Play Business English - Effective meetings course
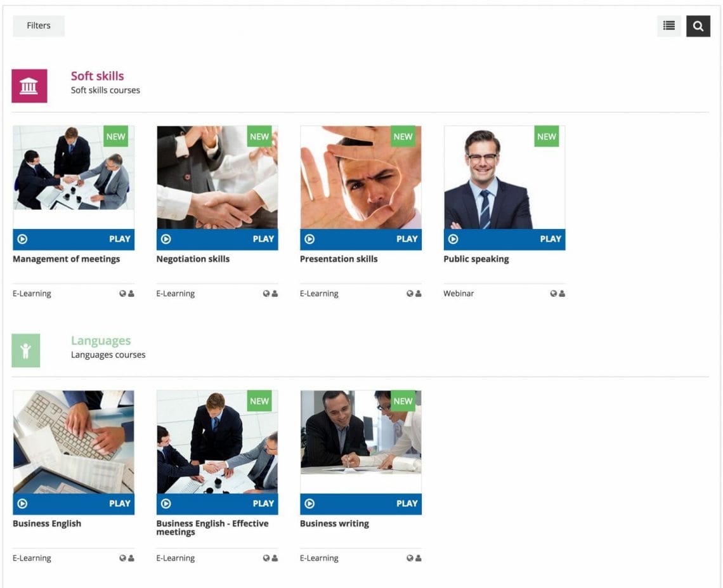 coord(217,504)
